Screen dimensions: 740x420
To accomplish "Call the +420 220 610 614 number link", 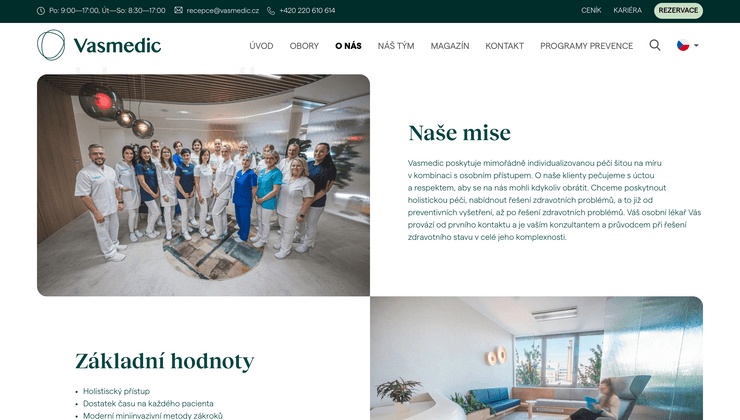I will click(307, 10).
